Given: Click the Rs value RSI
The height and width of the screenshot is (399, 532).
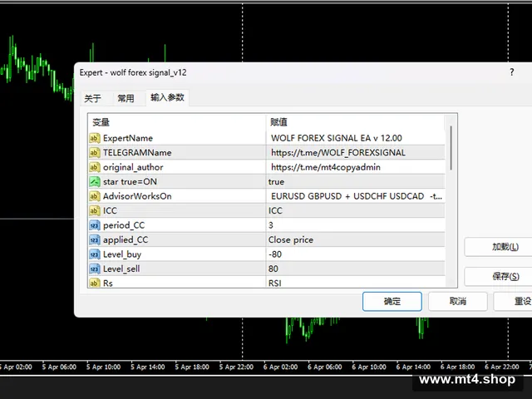Looking at the screenshot, I should 275,283.
